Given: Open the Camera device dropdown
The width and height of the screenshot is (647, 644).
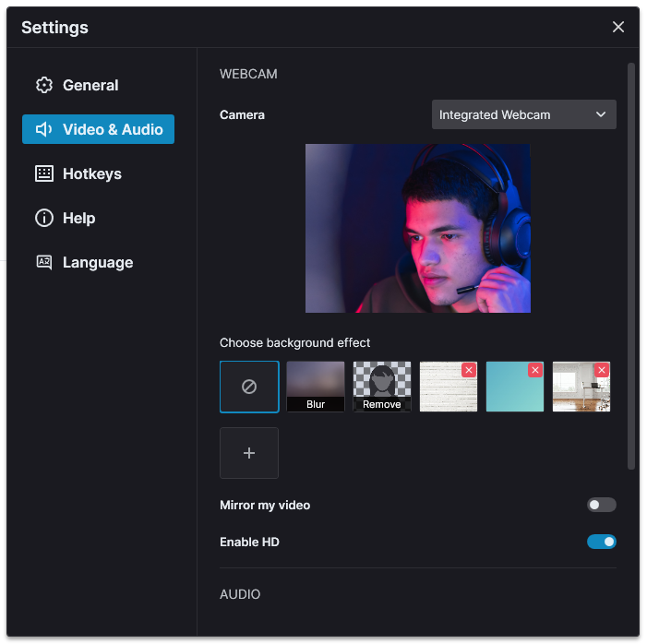Looking at the screenshot, I should [x=523, y=114].
